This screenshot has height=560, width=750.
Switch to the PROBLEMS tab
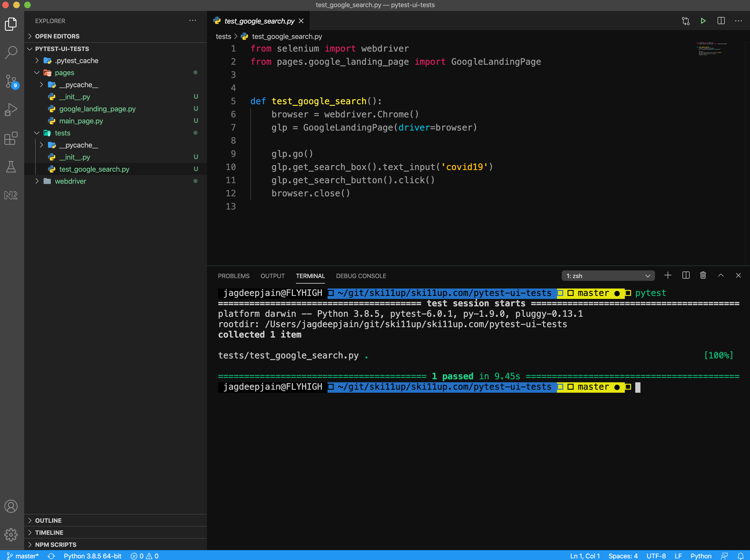[234, 276]
